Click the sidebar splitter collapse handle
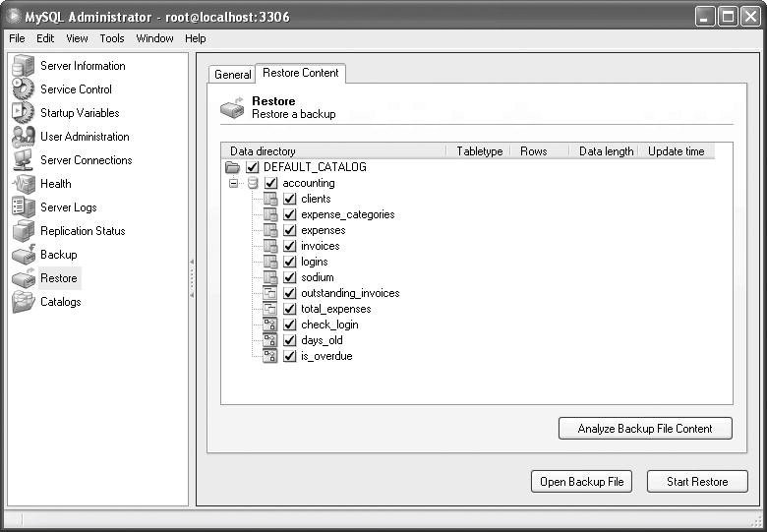The height and width of the screenshot is (532, 767). 192,278
